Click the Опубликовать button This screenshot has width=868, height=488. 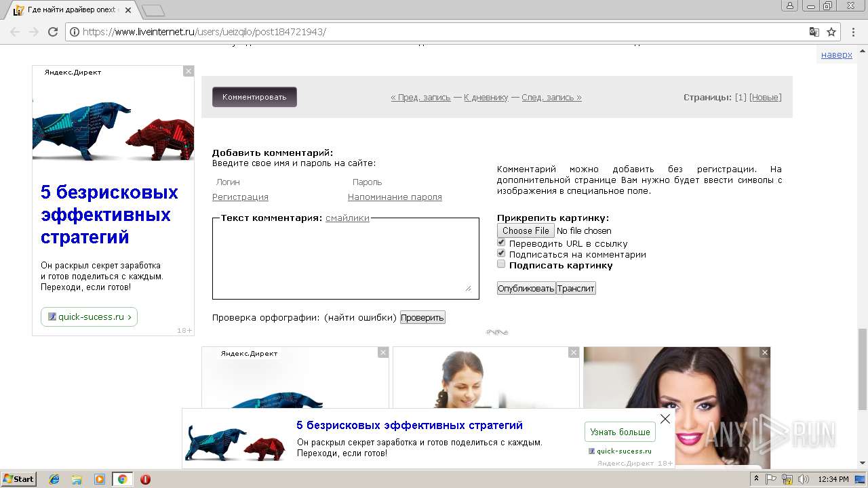click(x=526, y=288)
